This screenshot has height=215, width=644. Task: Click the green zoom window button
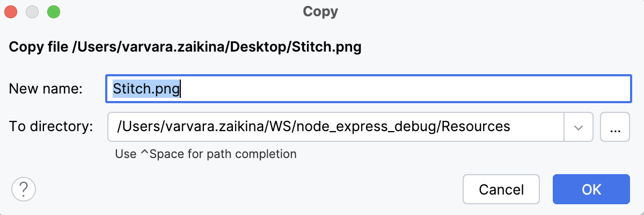point(53,11)
